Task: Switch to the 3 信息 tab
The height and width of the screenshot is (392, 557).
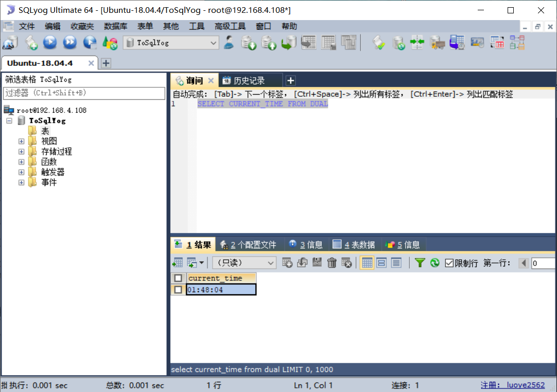Action: 306,245
